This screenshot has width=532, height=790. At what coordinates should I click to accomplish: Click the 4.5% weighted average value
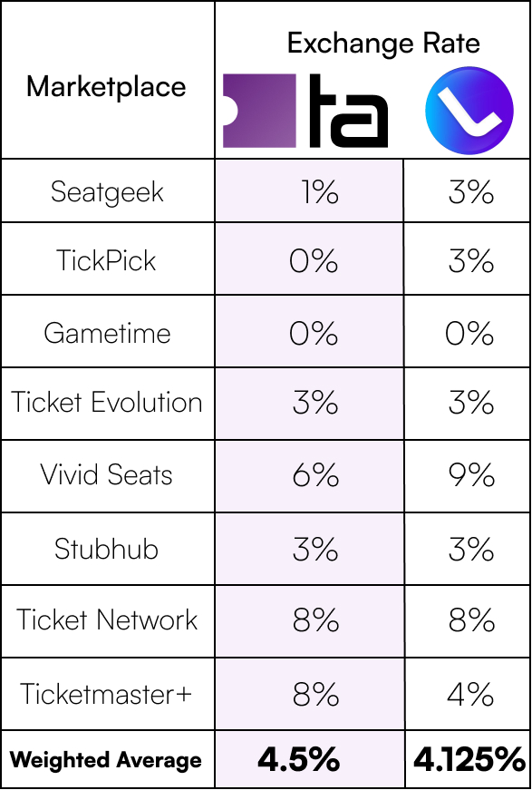click(298, 759)
